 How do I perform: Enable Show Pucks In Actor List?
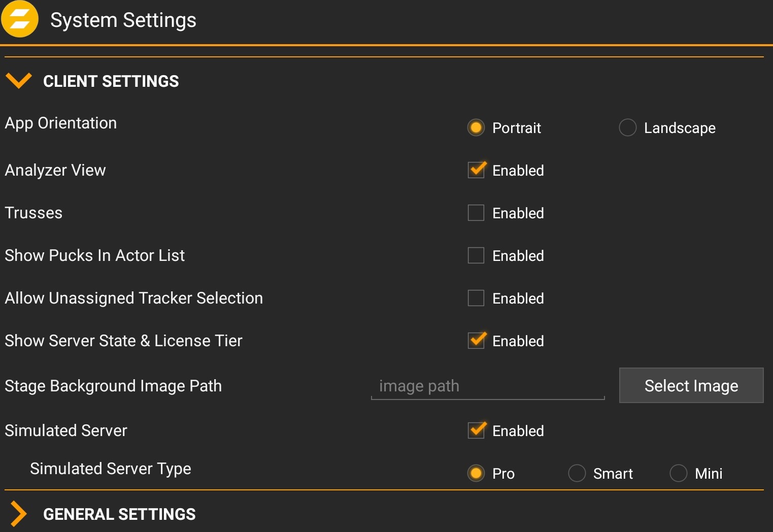point(476,255)
